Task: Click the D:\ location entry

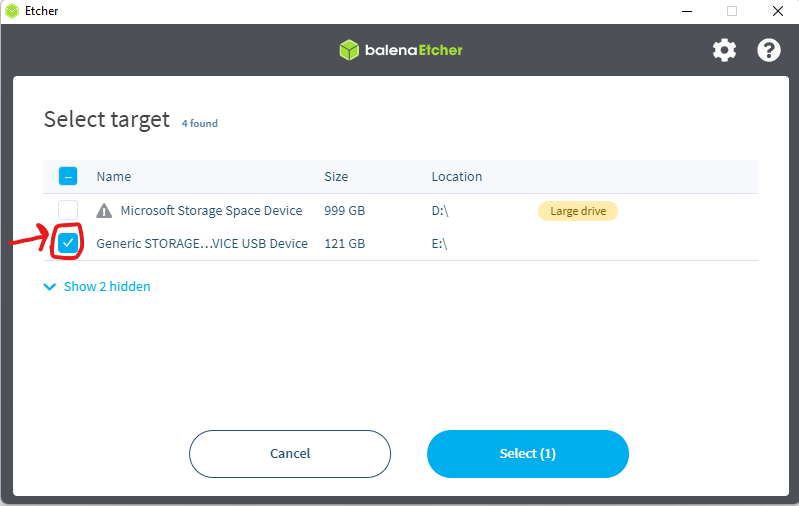Action: tap(440, 210)
